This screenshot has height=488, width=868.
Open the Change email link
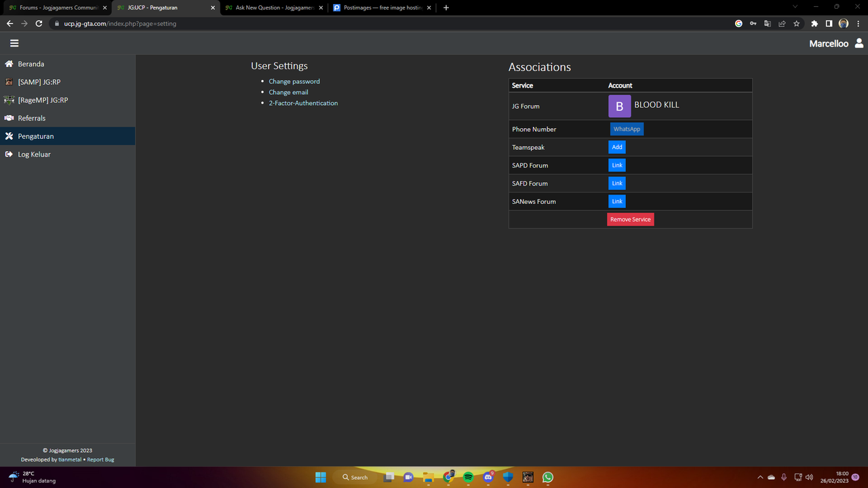(x=288, y=92)
